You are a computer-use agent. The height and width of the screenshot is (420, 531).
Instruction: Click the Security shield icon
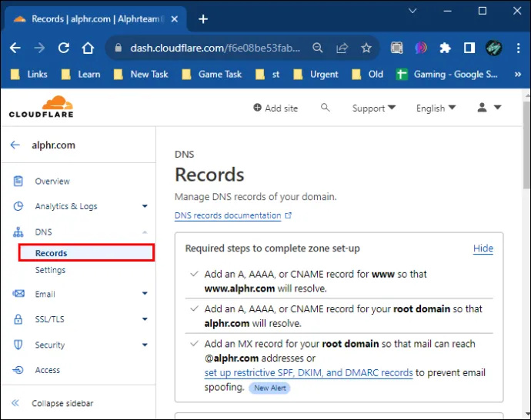tap(18, 345)
